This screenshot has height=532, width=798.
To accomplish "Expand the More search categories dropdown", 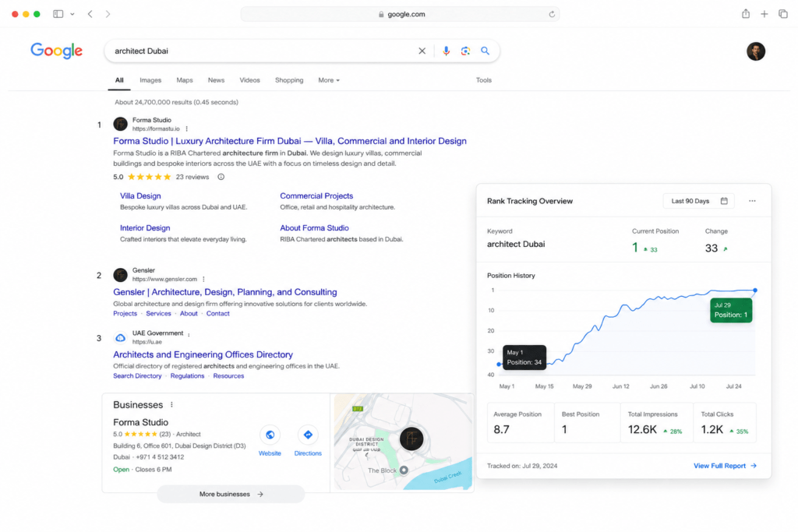I will 329,80.
